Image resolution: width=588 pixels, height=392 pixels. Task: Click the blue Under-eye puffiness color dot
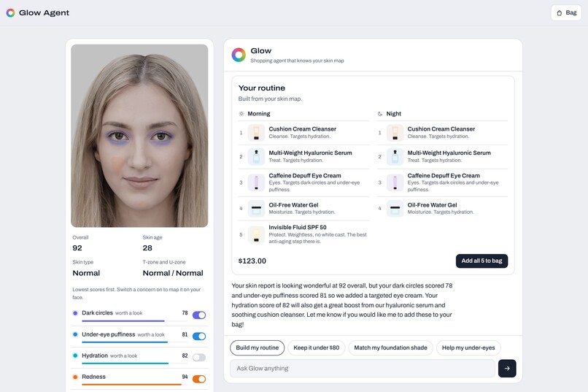75,334
